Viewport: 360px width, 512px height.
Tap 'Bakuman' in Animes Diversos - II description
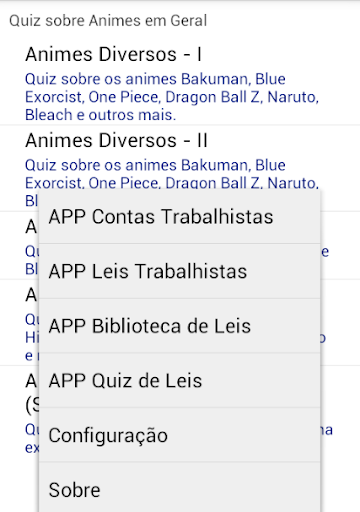(215, 165)
